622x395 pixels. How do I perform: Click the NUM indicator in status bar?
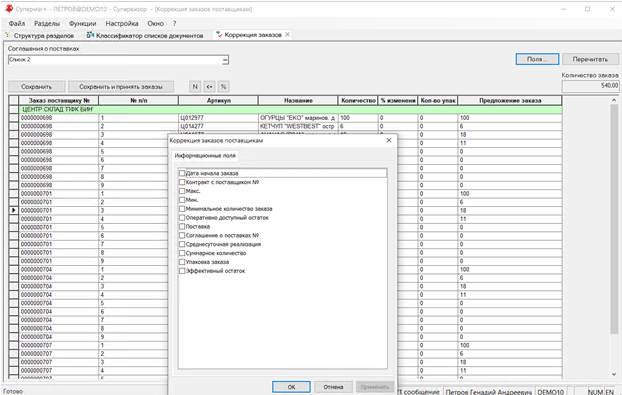[x=595, y=391]
